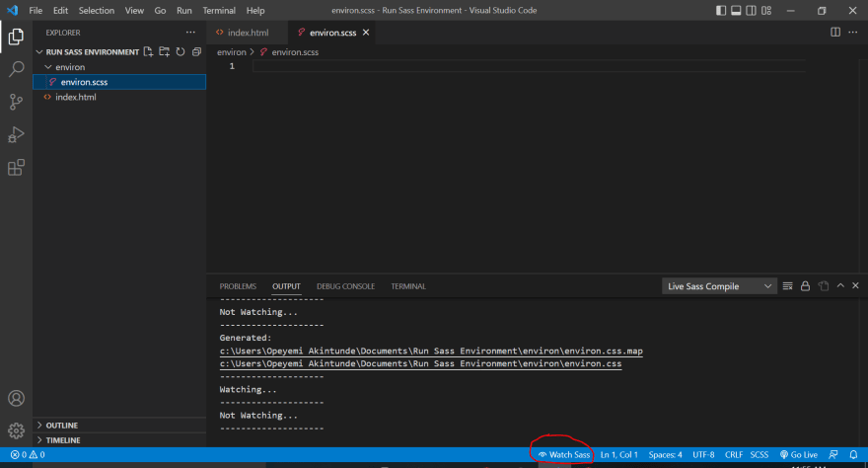Image resolution: width=868 pixels, height=468 pixels.
Task: Open the File menu
Action: pos(36,11)
